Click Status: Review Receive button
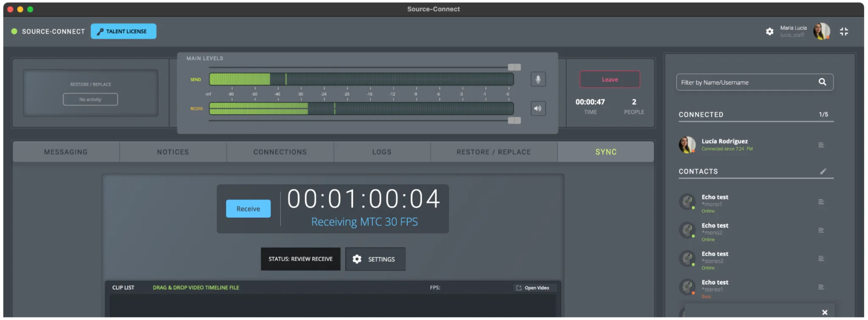The height and width of the screenshot is (320, 868). [300, 259]
